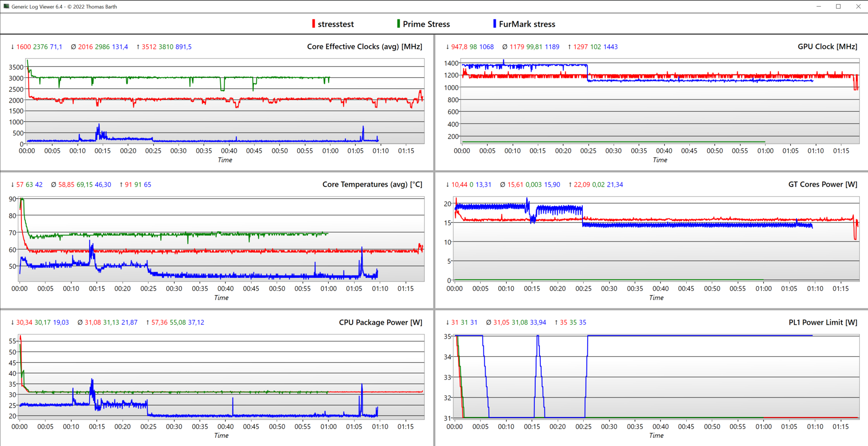Click the green average value 2986

[102, 47]
